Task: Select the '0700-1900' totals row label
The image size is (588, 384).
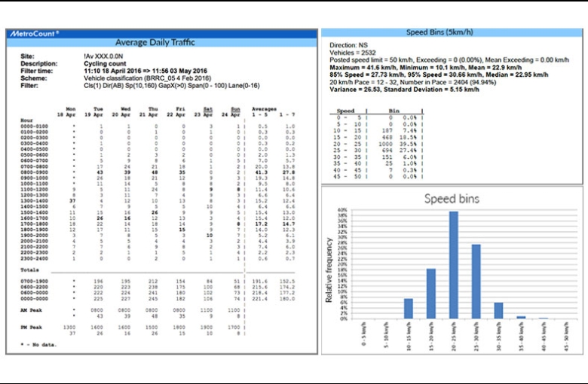Action: tap(34, 282)
